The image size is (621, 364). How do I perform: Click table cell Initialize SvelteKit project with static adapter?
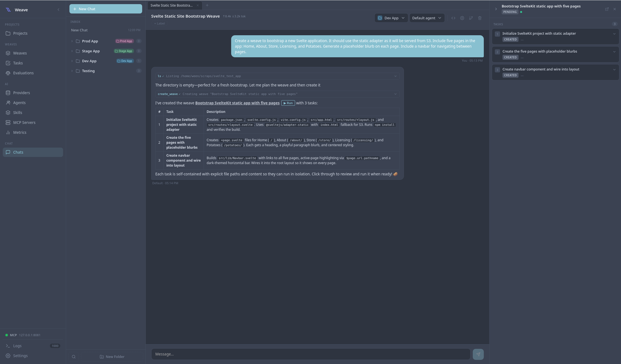click(183, 125)
